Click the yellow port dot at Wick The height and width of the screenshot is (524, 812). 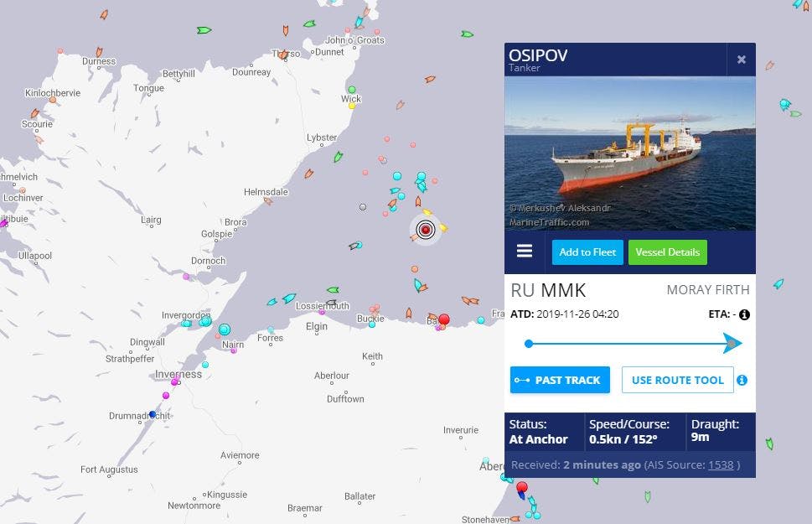[x=352, y=106]
